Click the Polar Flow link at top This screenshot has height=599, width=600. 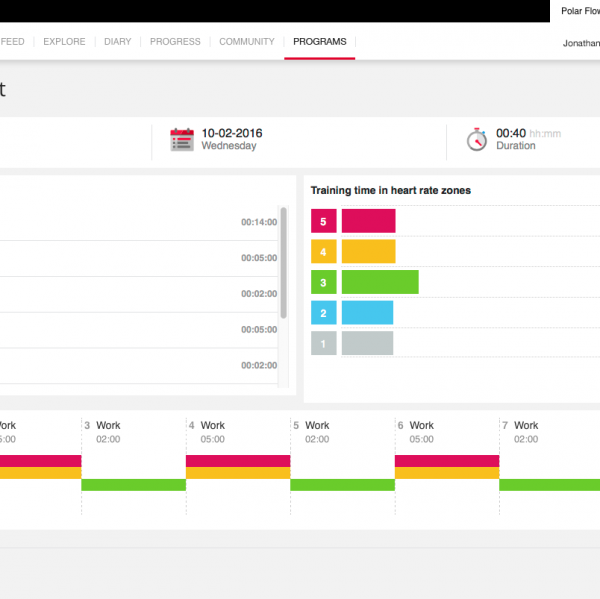(x=577, y=10)
